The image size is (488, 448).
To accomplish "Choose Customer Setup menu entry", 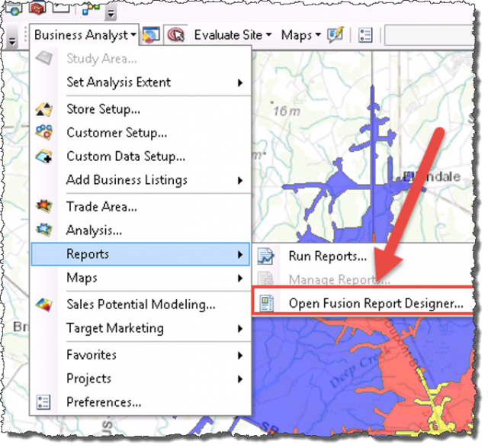I will click(x=140, y=133).
